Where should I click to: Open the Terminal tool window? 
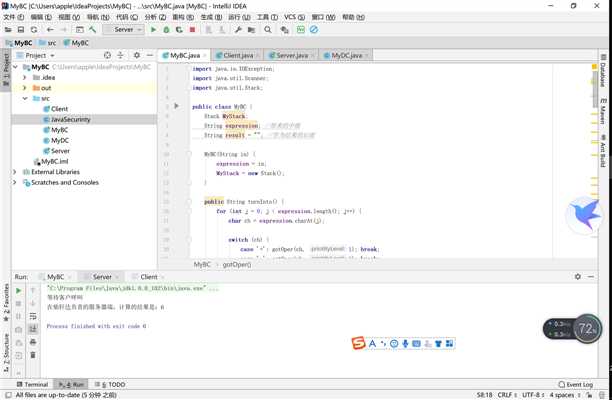32,384
